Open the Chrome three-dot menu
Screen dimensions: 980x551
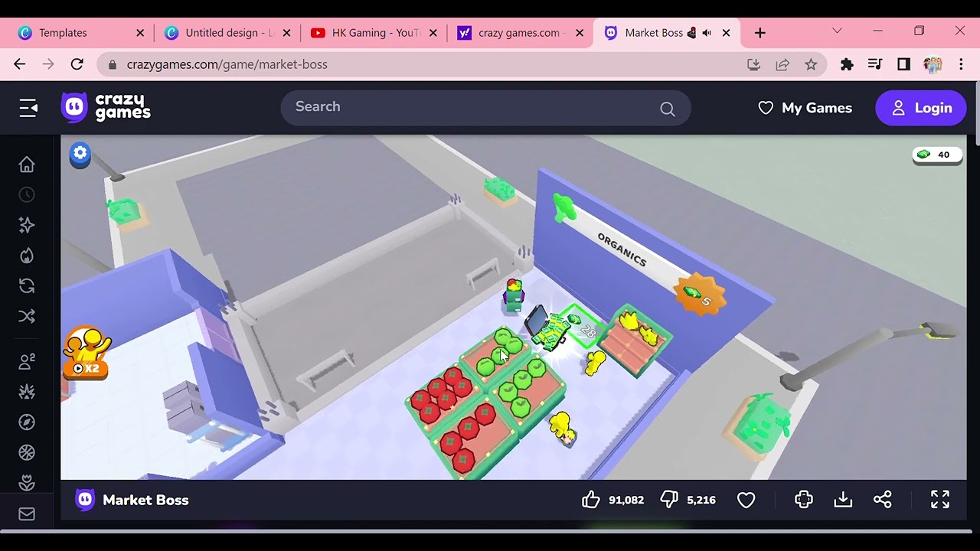tap(961, 64)
